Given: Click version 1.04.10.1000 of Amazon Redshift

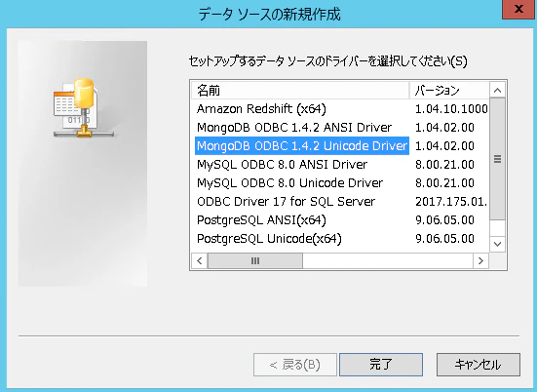Looking at the screenshot, I should click(x=451, y=109).
